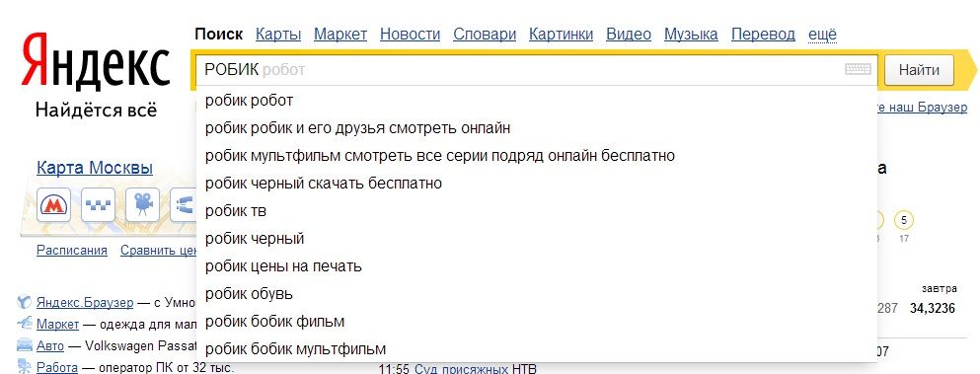Open the Расписания link

point(72,251)
